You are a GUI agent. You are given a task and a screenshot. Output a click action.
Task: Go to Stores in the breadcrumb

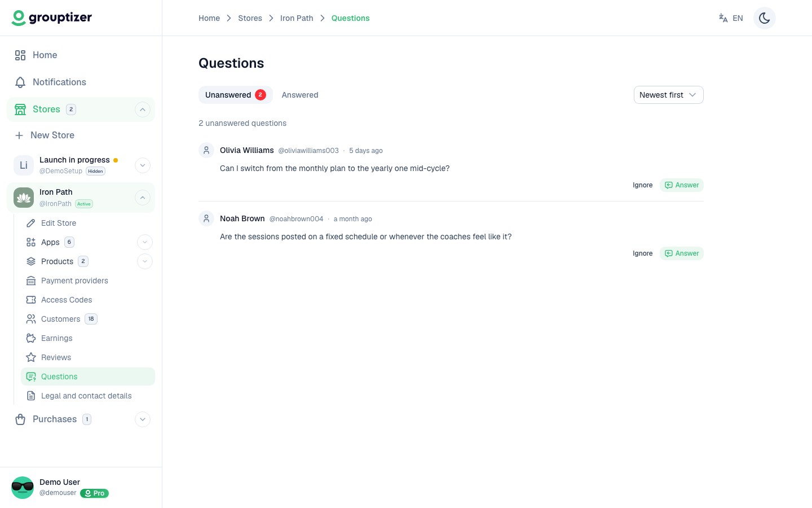click(250, 18)
